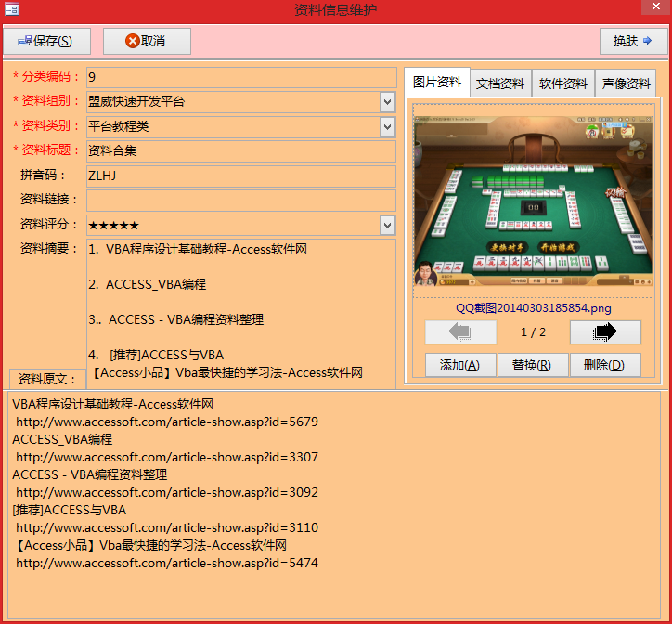The image size is (672, 624).
Task: Close the 资料信息维护 window
Action: pos(655,6)
